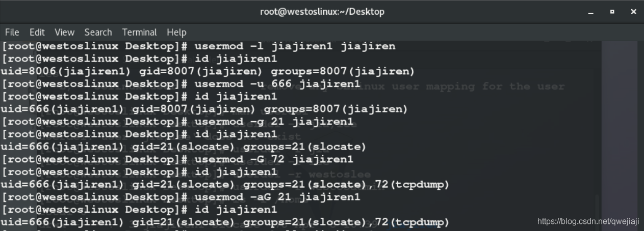Open the Help menu
This screenshot has width=644, height=231.
[x=176, y=32]
